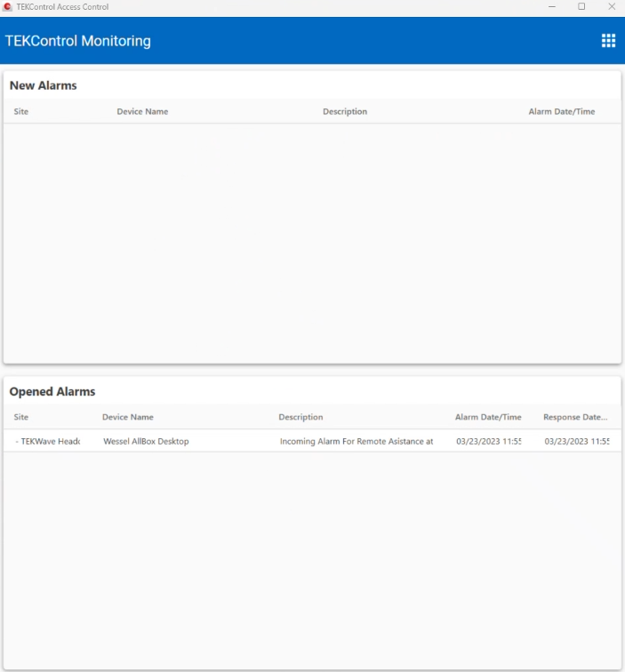
Task: Sort Opened Alarms by Alarm Date/Time header
Action: (x=488, y=417)
